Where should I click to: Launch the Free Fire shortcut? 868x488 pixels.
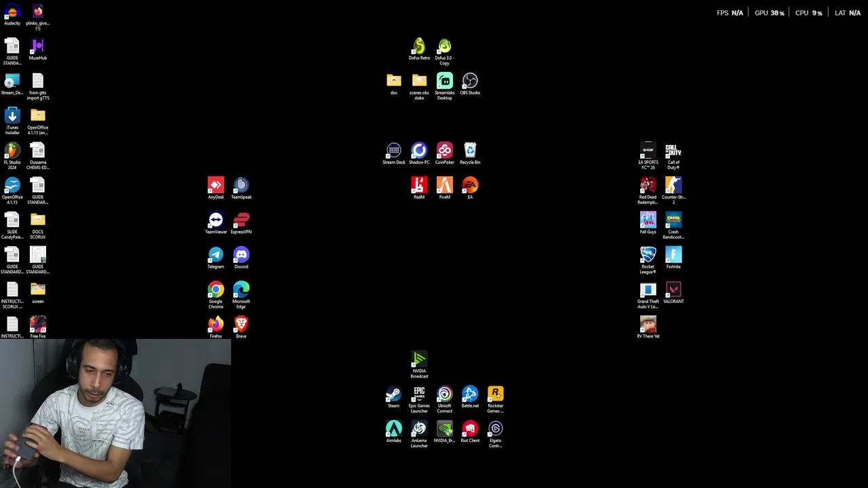point(38,325)
